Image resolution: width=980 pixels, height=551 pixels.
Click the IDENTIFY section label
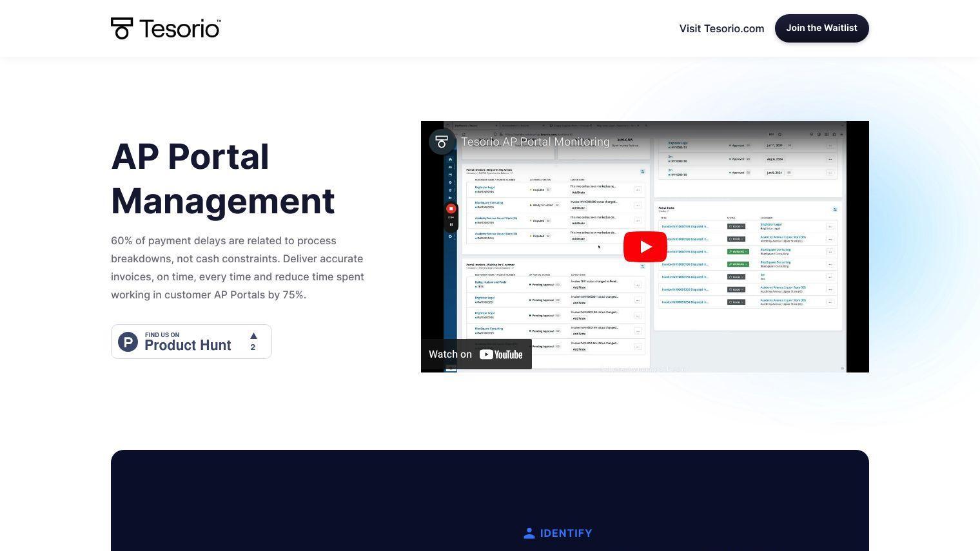[x=566, y=533]
